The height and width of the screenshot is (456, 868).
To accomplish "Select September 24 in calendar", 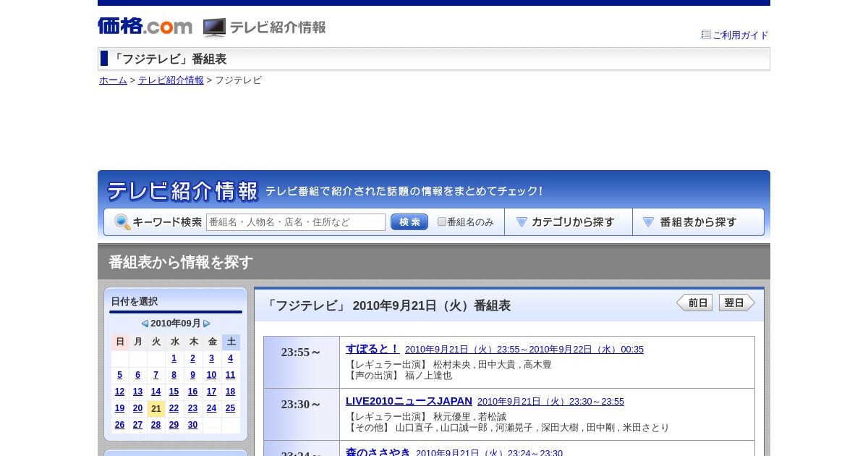I will (x=212, y=408).
